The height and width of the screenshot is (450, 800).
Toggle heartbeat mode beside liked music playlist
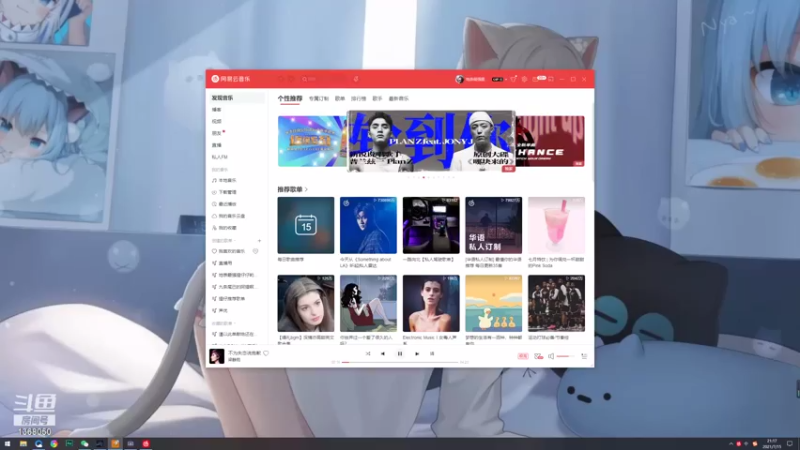255,251
